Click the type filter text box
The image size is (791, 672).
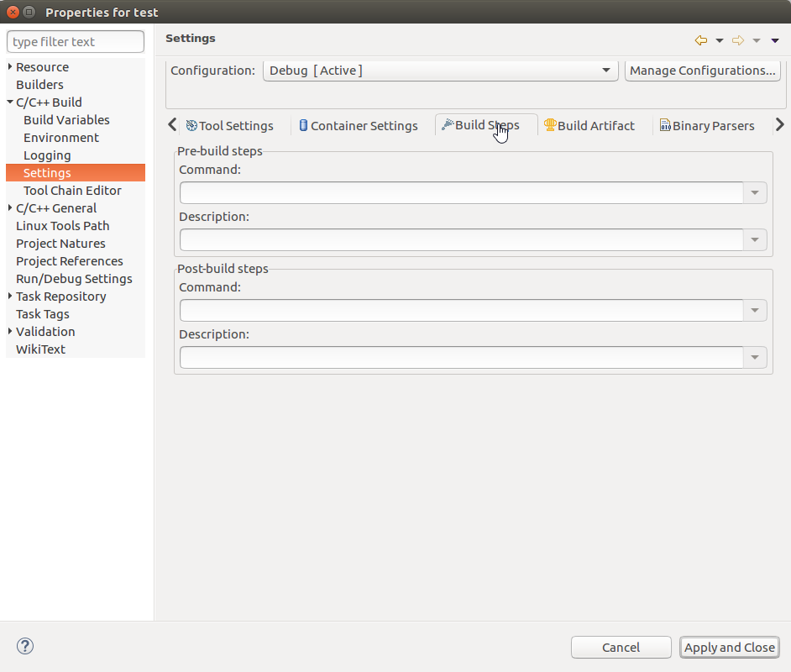tap(76, 42)
